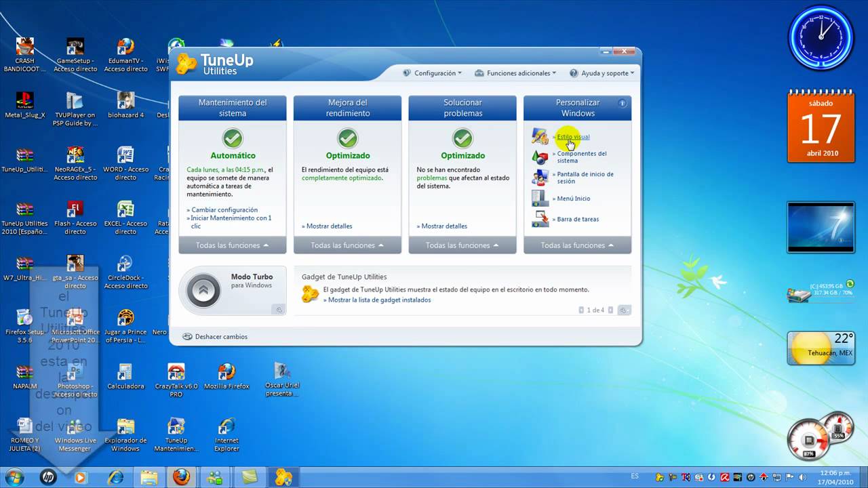Click the Deshacer cambios icon

[x=187, y=336]
